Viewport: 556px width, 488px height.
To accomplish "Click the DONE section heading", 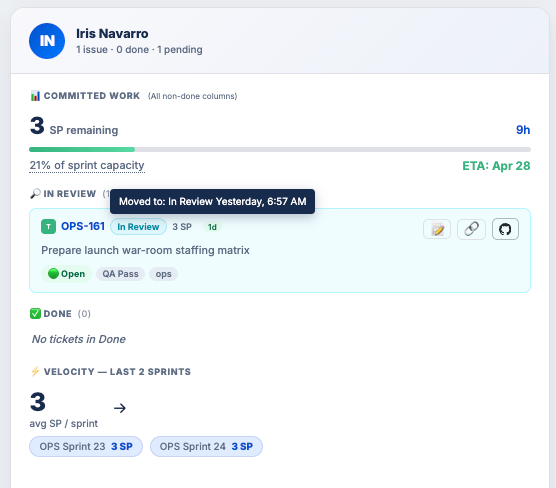I will (x=57, y=314).
